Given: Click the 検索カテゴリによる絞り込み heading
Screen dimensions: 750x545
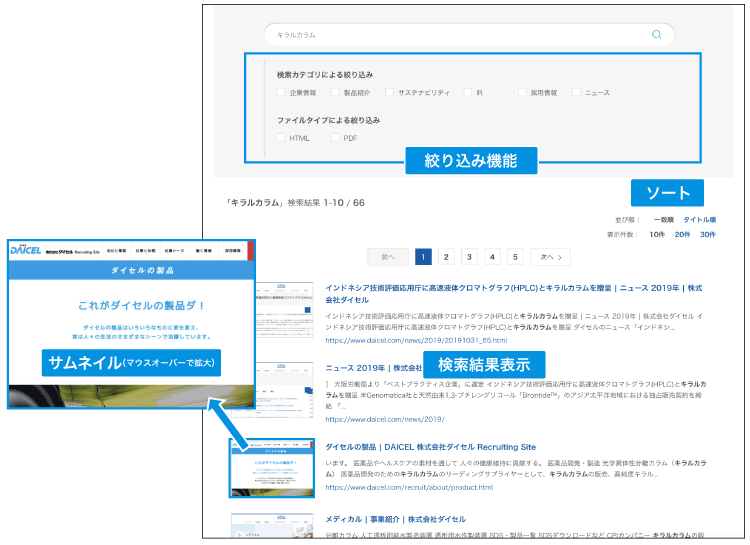Looking at the screenshot, I should (x=325, y=75).
